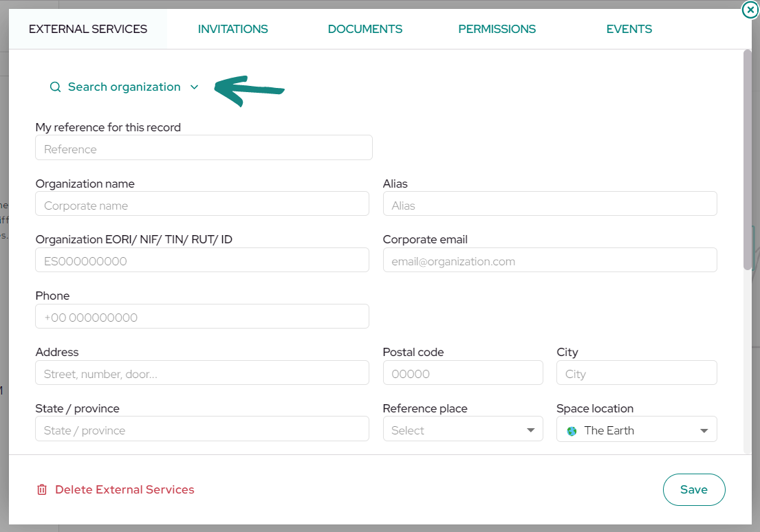Viewport: 760px width, 532px height.
Task: Click Delete External Services link
Action: [x=124, y=490]
